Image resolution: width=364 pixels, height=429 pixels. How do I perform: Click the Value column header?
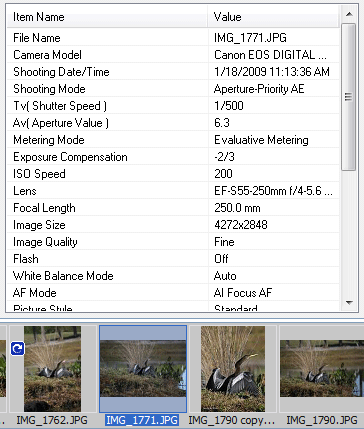click(x=273, y=17)
